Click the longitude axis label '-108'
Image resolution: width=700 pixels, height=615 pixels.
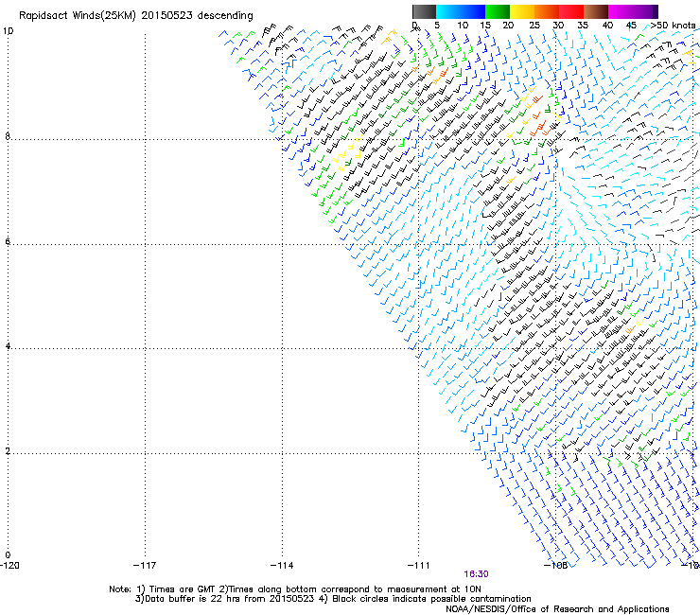tap(555, 566)
